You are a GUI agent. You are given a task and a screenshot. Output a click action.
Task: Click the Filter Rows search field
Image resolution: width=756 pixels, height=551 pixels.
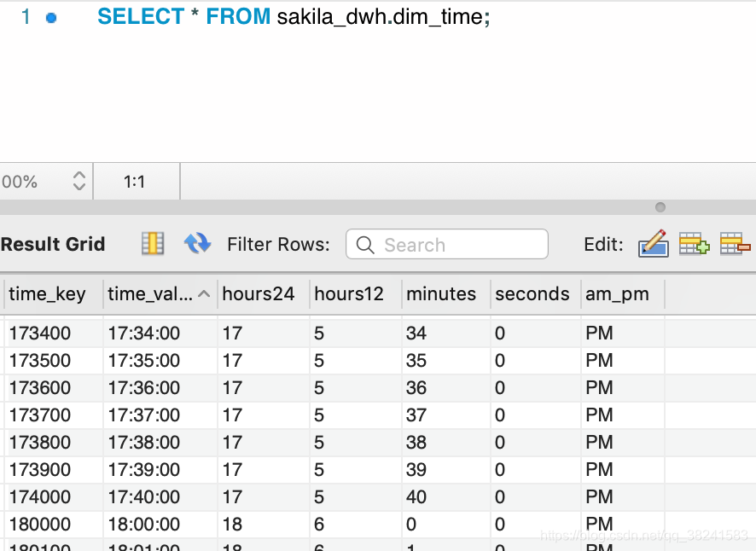[447, 244]
